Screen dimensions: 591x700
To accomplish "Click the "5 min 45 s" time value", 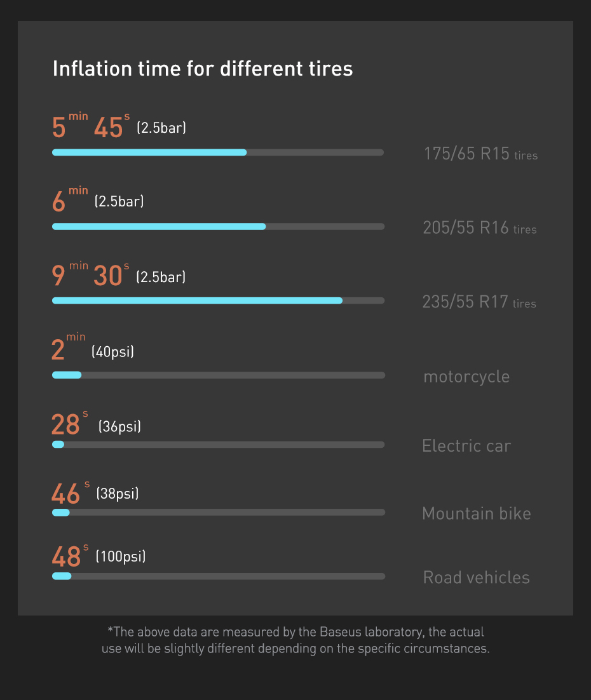I will coord(90,127).
